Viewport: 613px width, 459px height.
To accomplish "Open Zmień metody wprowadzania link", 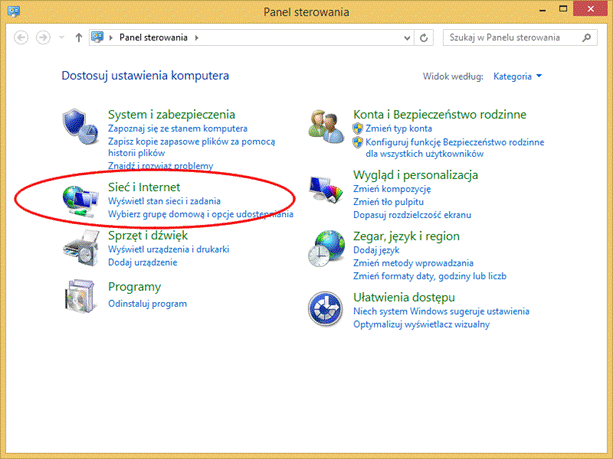I will 413,263.
